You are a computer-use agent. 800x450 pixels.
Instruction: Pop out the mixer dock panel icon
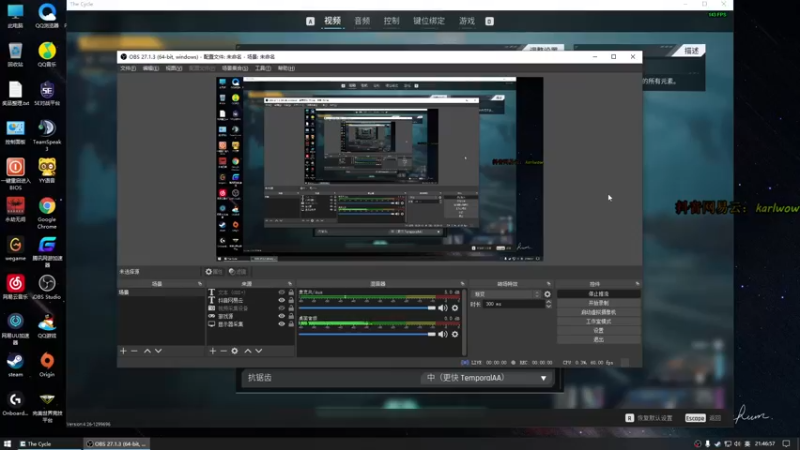462,284
